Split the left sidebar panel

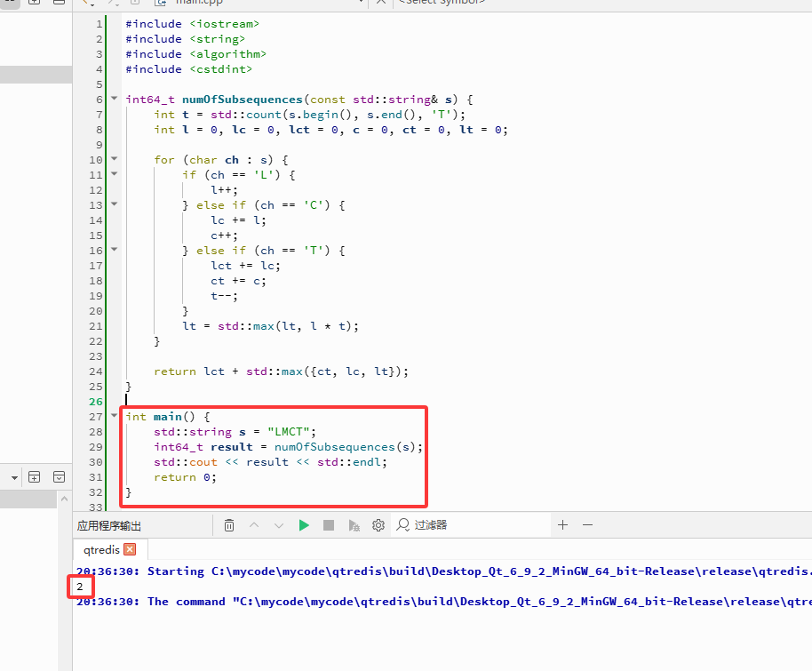pyautogui.click(x=34, y=477)
